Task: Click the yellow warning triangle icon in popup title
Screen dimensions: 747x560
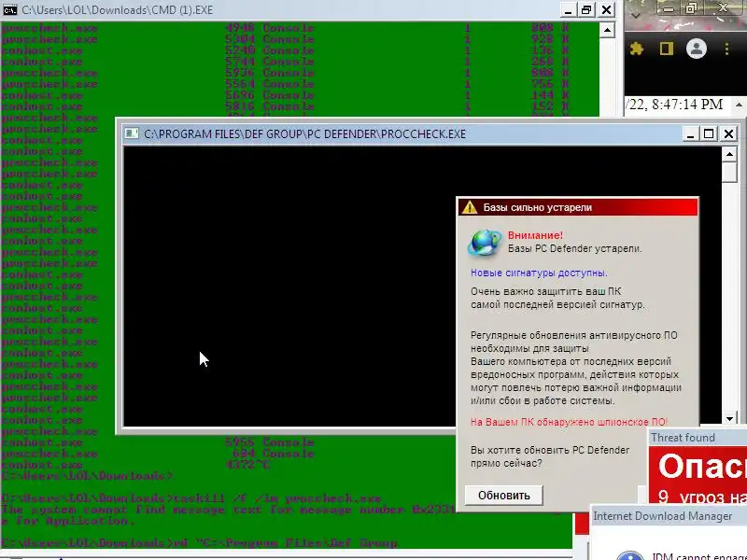Action: 470,207
